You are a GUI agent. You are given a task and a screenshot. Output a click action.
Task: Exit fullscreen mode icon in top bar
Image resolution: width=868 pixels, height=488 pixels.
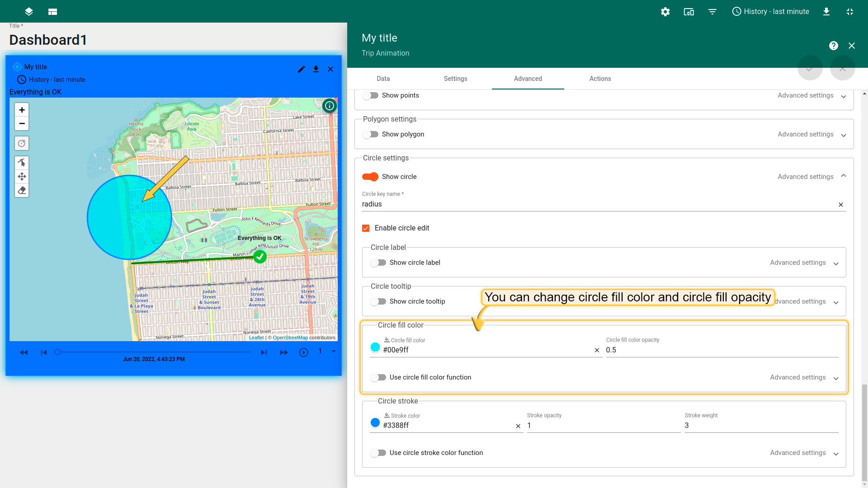849,12
